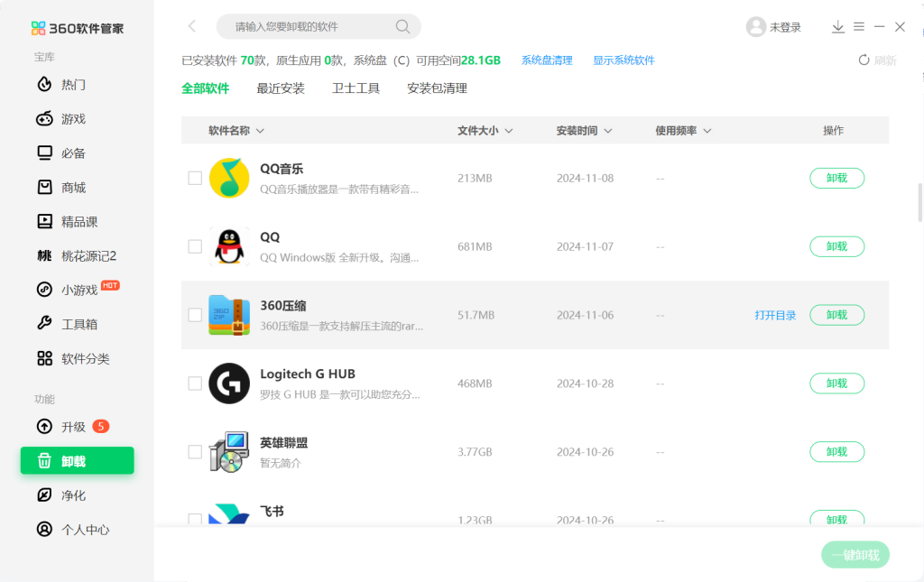This screenshot has width=924, height=582.
Task: Open the 软件分类 grid icon
Action: pos(44,358)
